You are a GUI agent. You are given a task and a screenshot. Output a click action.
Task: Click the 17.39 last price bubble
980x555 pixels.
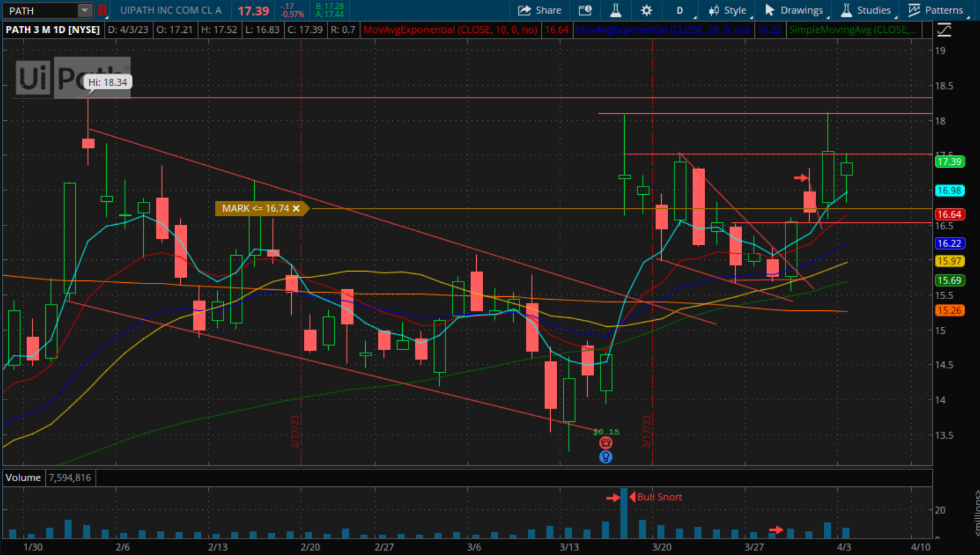click(x=949, y=161)
